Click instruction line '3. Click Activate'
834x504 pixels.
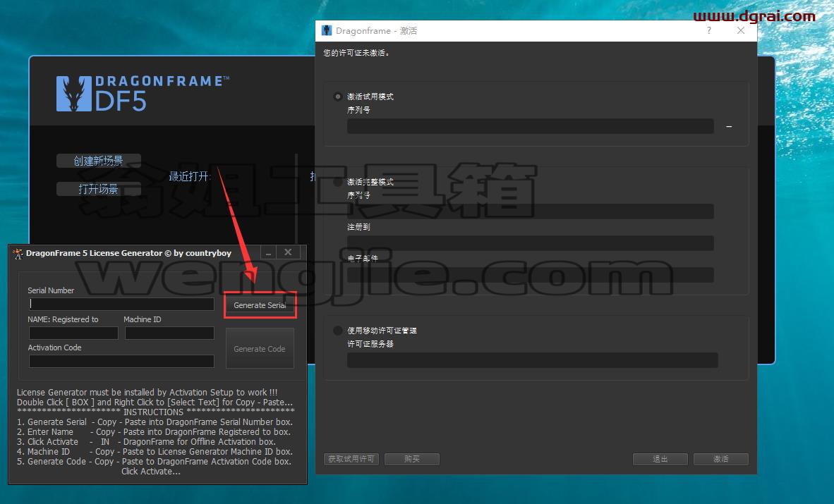click(146, 442)
